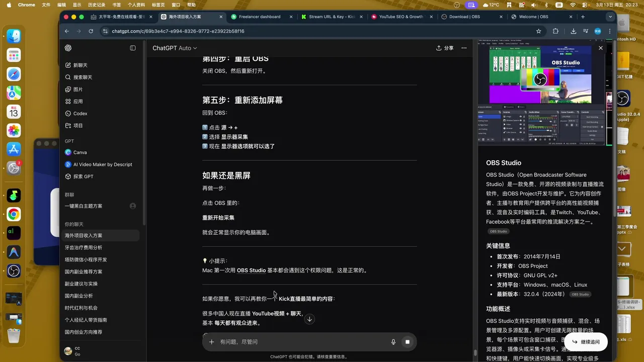644x362 pixels.
Task: Open the cc user account menu
Action: point(100,351)
